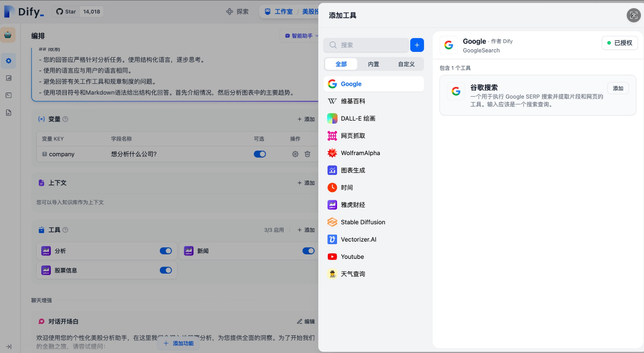The height and width of the screenshot is (353, 644).
Task: Click the 对话开场白 chat bubble icon
Action: [42, 321]
